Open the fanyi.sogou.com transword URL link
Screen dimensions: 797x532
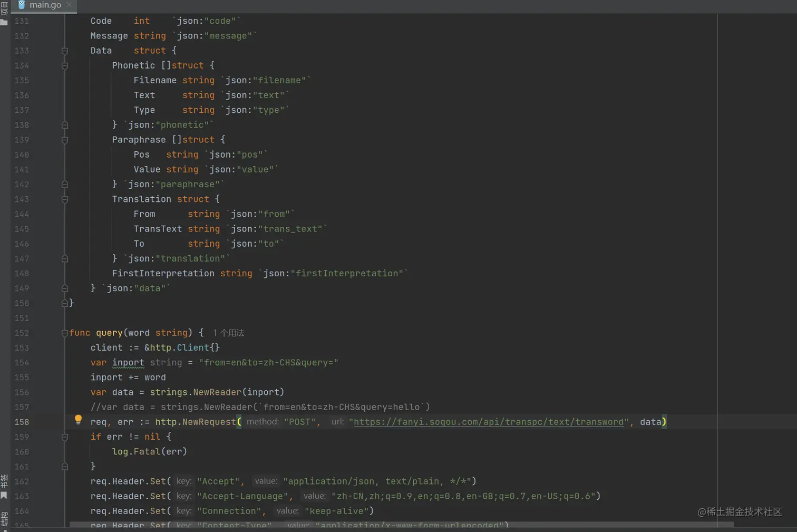(x=489, y=422)
